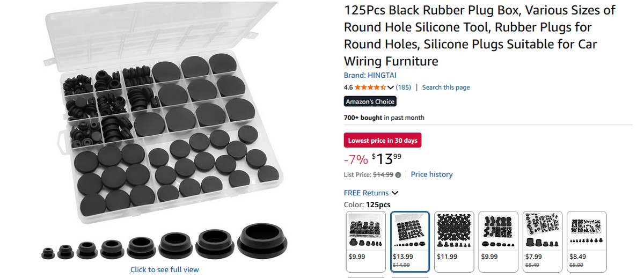Image resolution: width=644 pixels, height=278 pixels.
Task: Choose the $9.99 swatch left of the selected $13.99 one
Action: click(x=366, y=242)
